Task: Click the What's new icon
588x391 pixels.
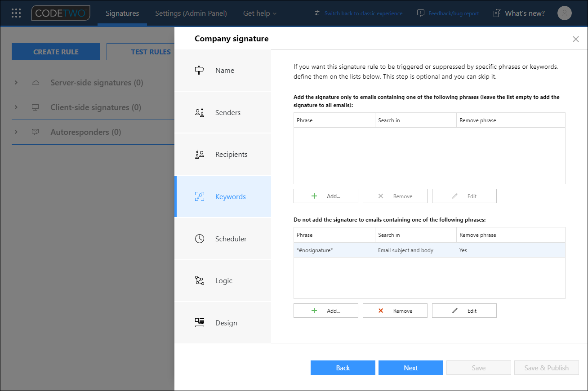Action: (x=497, y=13)
